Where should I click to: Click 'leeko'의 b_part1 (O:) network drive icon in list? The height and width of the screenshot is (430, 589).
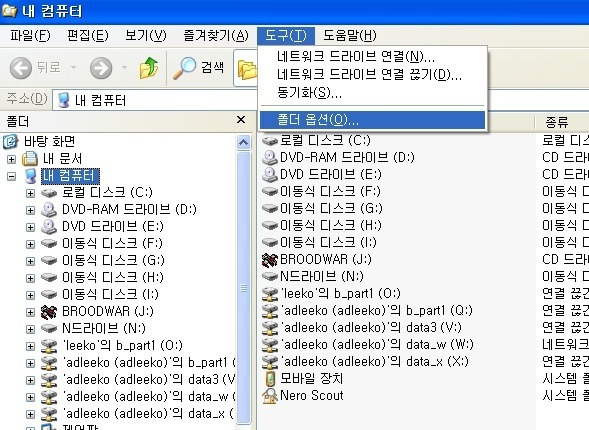pos(269,294)
